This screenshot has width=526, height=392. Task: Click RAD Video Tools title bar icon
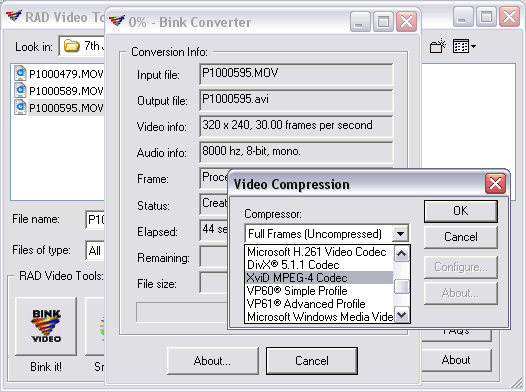coord(14,15)
